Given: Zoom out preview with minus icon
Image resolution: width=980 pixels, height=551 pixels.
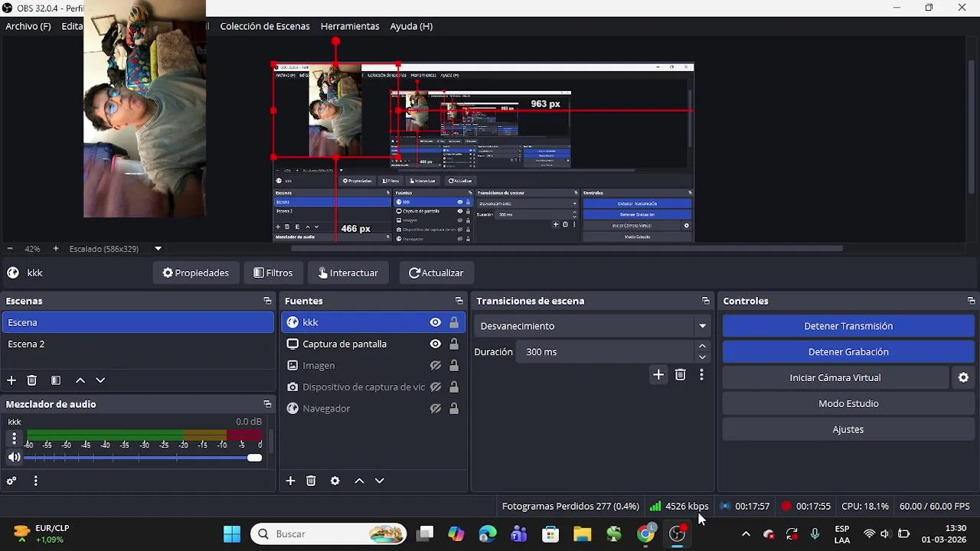Looking at the screenshot, I should [10, 249].
